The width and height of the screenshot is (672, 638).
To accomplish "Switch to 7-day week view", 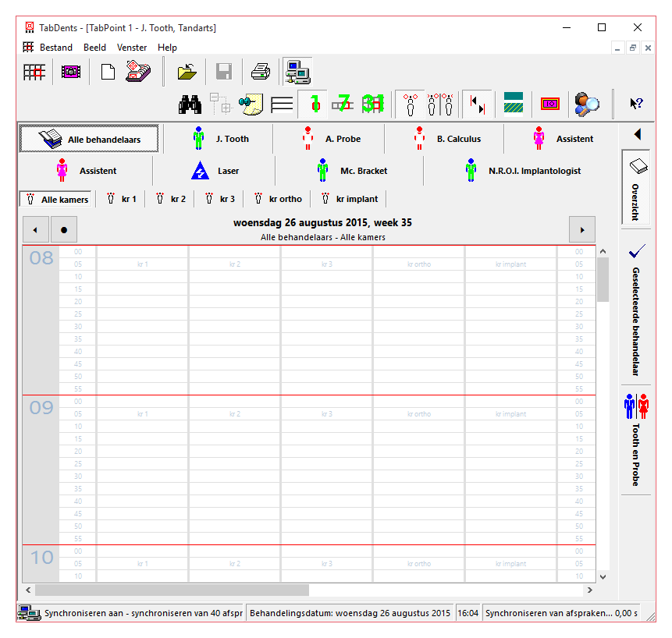I will tap(343, 104).
